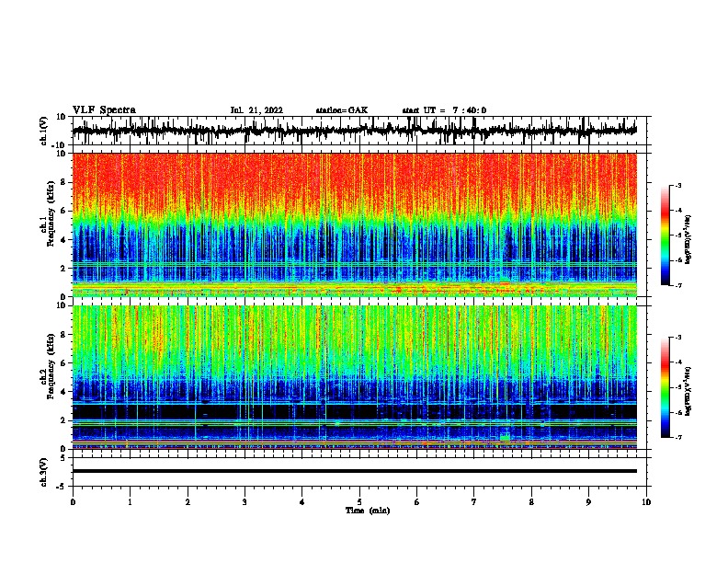
Task: Click the time axis tick label "7"
Action: click(474, 502)
